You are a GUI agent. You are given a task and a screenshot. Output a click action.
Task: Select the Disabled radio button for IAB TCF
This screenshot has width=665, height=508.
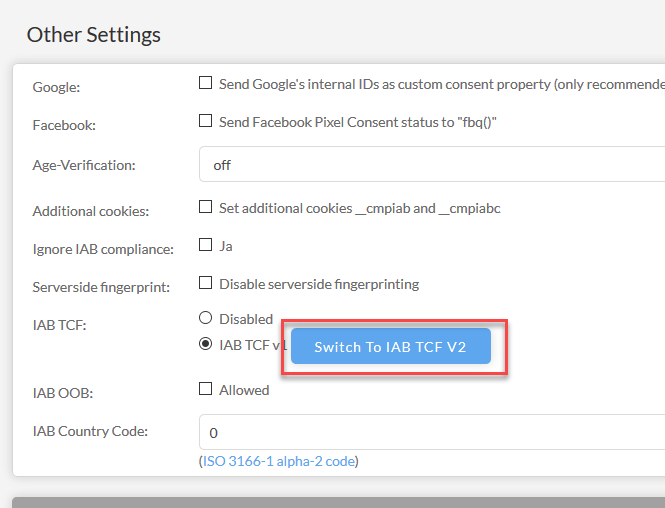(205, 318)
